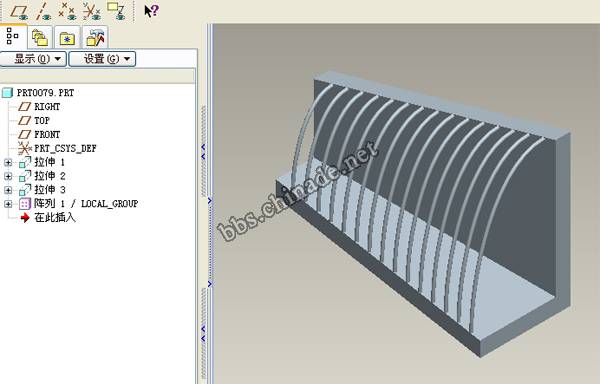Expand the 阵列 1 / LOCAL_GROUP node
The height and width of the screenshot is (384, 600).
8,204
